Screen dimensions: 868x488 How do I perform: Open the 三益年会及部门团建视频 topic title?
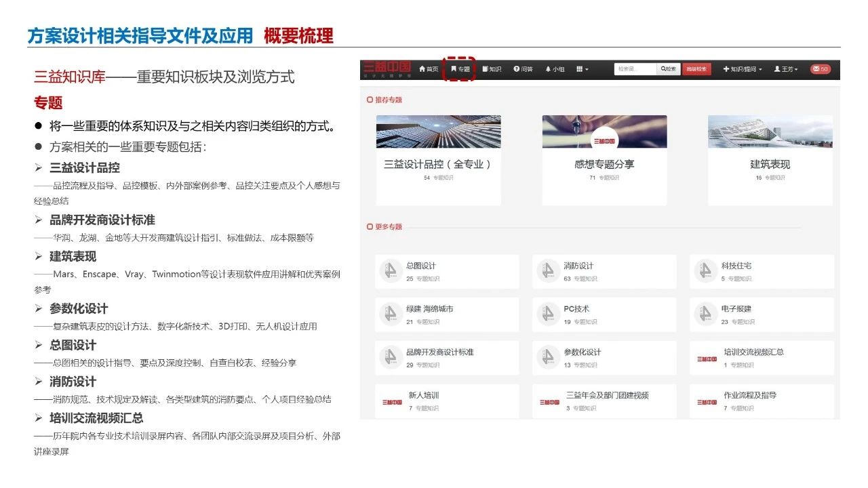[608, 395]
